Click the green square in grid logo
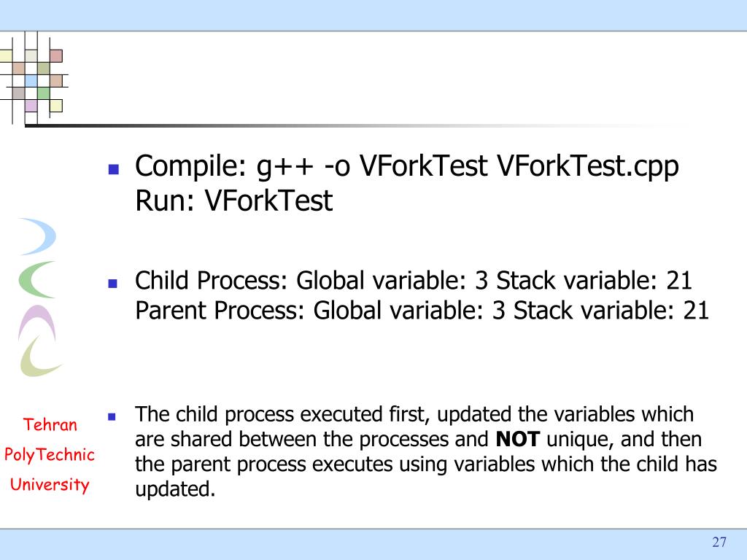747x560 pixels. [43, 93]
